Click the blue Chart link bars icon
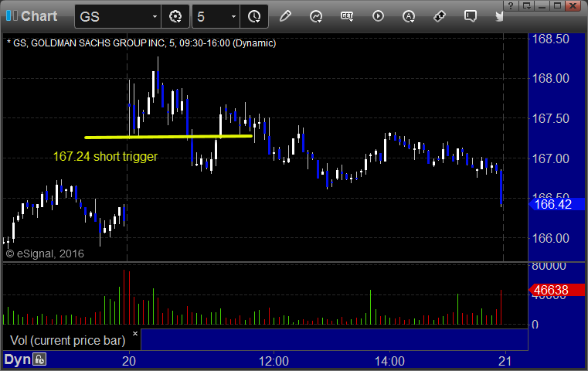The height and width of the screenshot is (371, 588). [x=12, y=15]
